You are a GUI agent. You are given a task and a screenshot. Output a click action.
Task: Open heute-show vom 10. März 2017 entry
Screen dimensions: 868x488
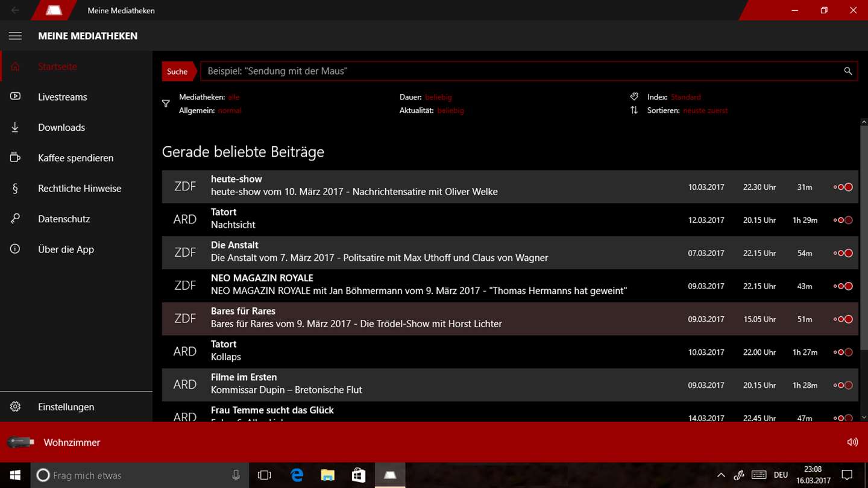tap(509, 187)
